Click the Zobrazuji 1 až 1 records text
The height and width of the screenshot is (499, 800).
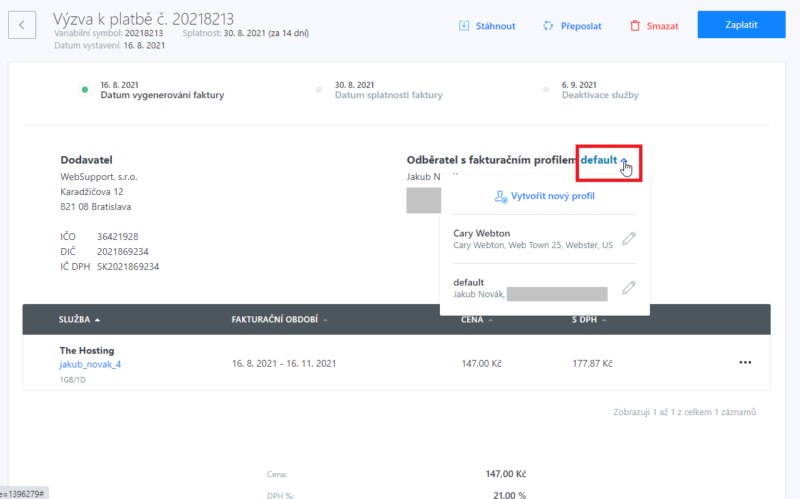[x=684, y=412]
